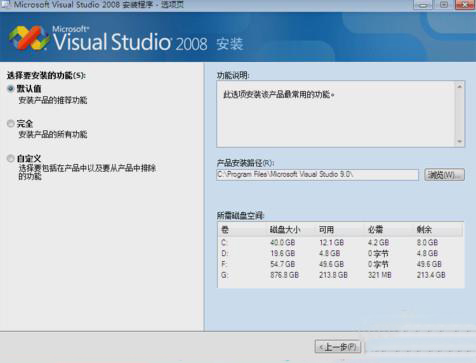Click the Visual Studio logo icon
The width and height of the screenshot is (476, 363).
point(28,38)
